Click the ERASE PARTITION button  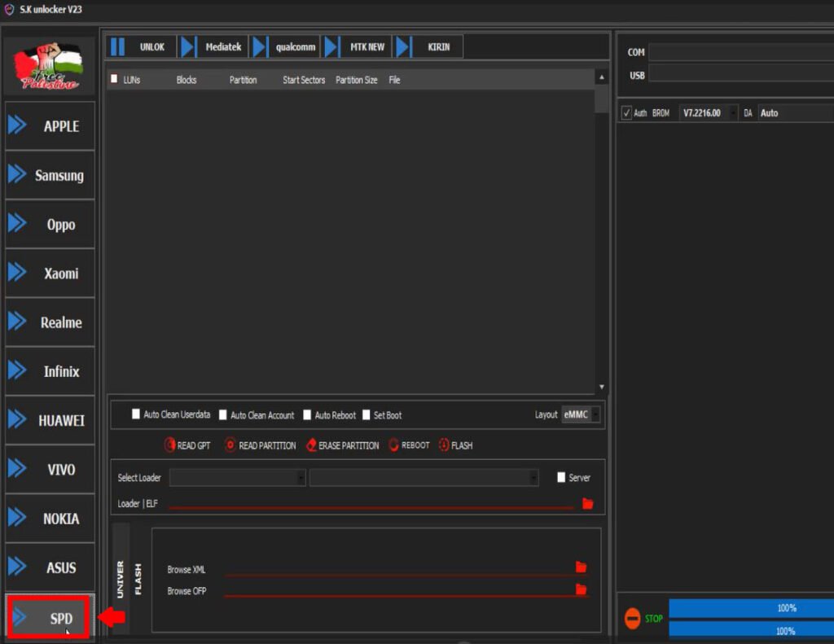click(x=343, y=445)
